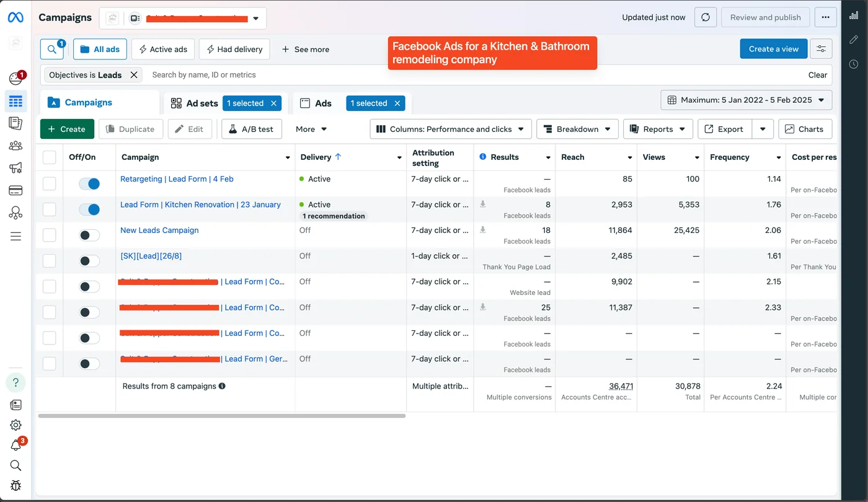Open settings gear in left sidebar

15,425
